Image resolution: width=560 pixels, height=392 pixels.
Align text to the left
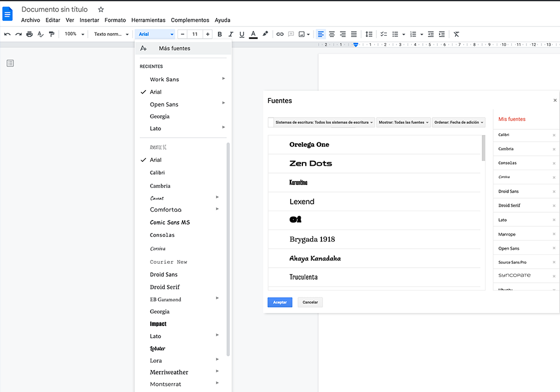coord(321,34)
